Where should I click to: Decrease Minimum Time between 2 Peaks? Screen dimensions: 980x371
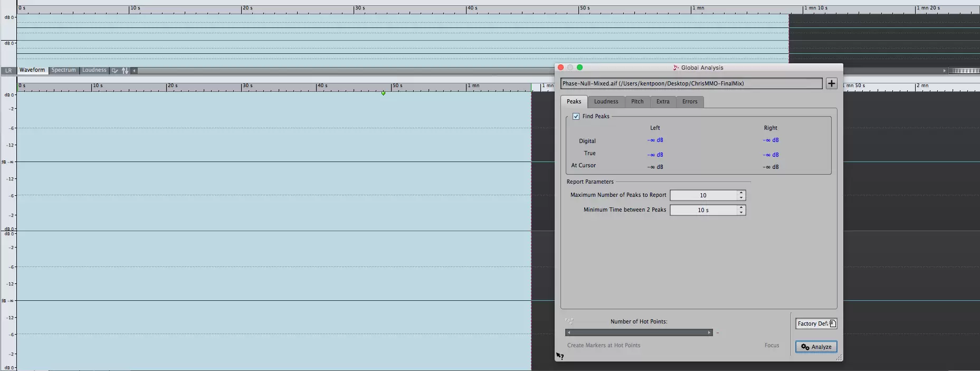coord(741,213)
